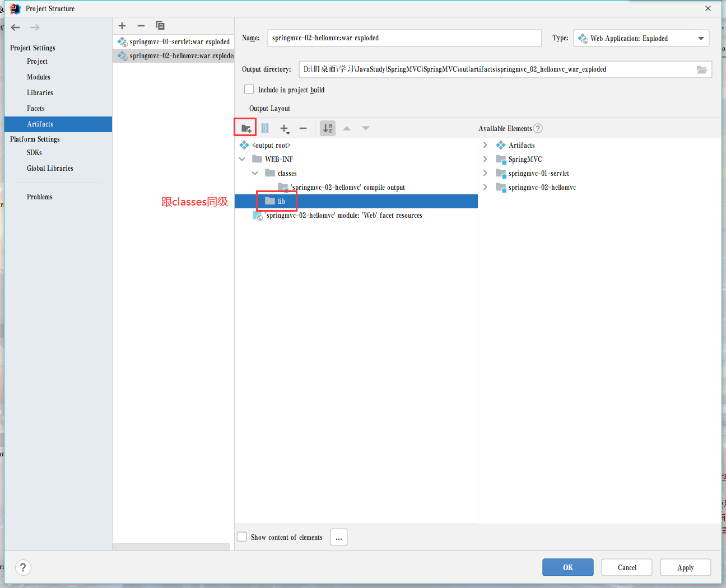Collapse the WEB-INF folder node
The image size is (726, 588).
(x=242, y=159)
